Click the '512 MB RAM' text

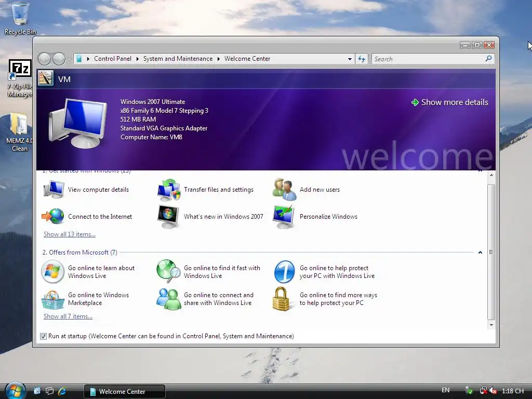point(138,119)
